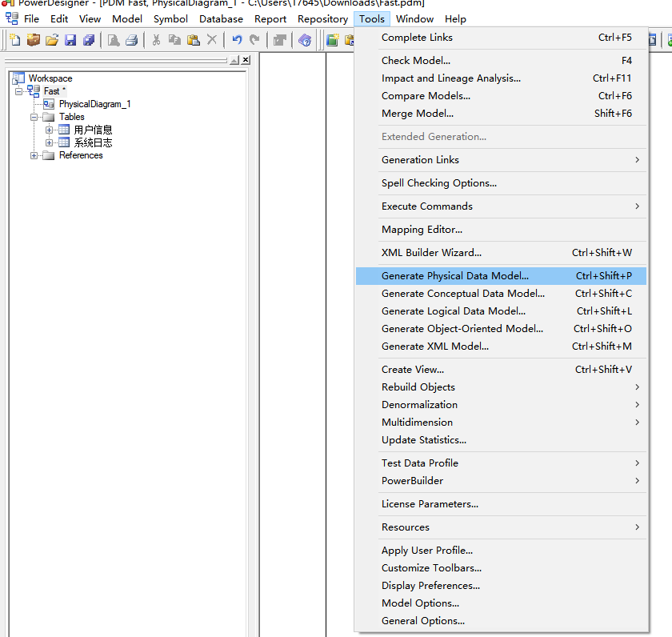Screen dimensions: 672x637
Task: Open the Window menu
Action: tap(415, 19)
